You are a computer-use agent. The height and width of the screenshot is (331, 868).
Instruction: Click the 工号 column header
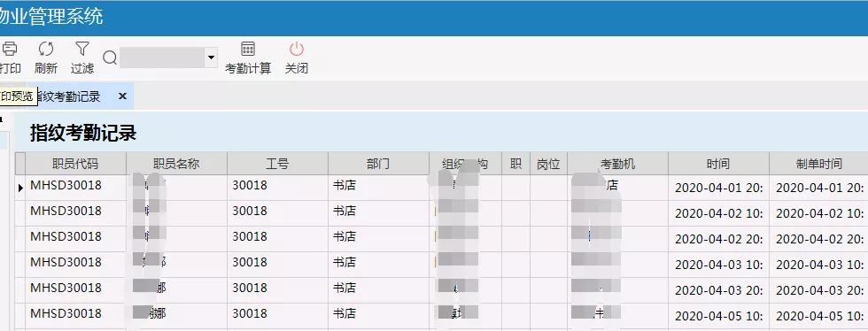pos(277,164)
